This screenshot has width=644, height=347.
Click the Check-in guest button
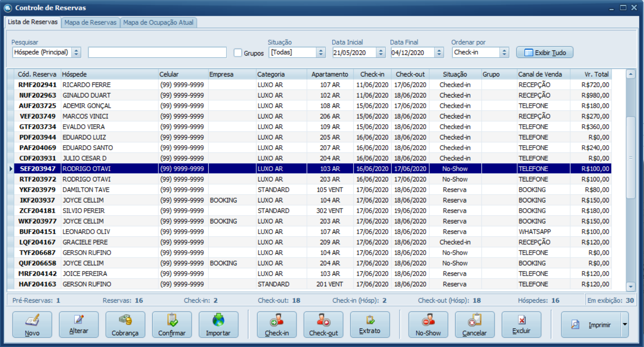pos(277,325)
